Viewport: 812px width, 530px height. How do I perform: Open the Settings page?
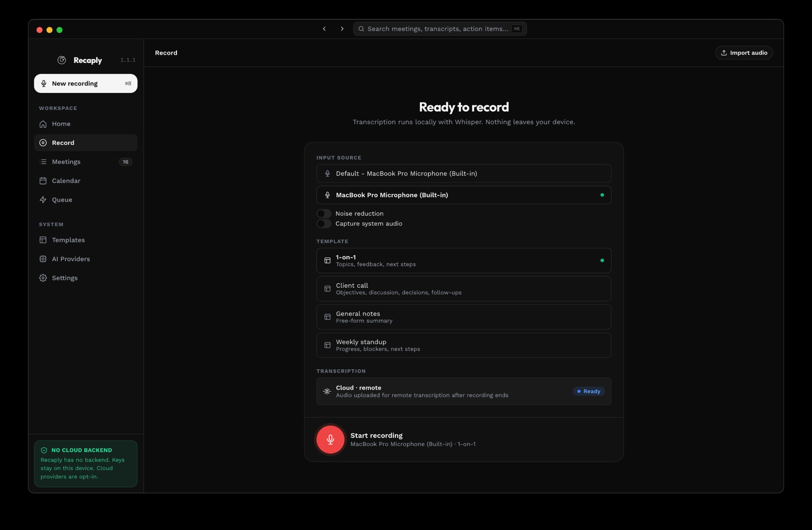click(x=86, y=278)
